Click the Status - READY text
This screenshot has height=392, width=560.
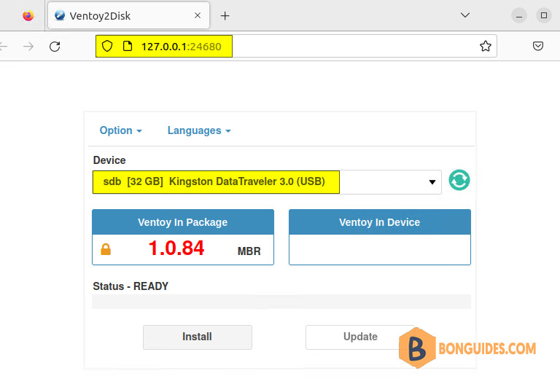pyautogui.click(x=131, y=286)
